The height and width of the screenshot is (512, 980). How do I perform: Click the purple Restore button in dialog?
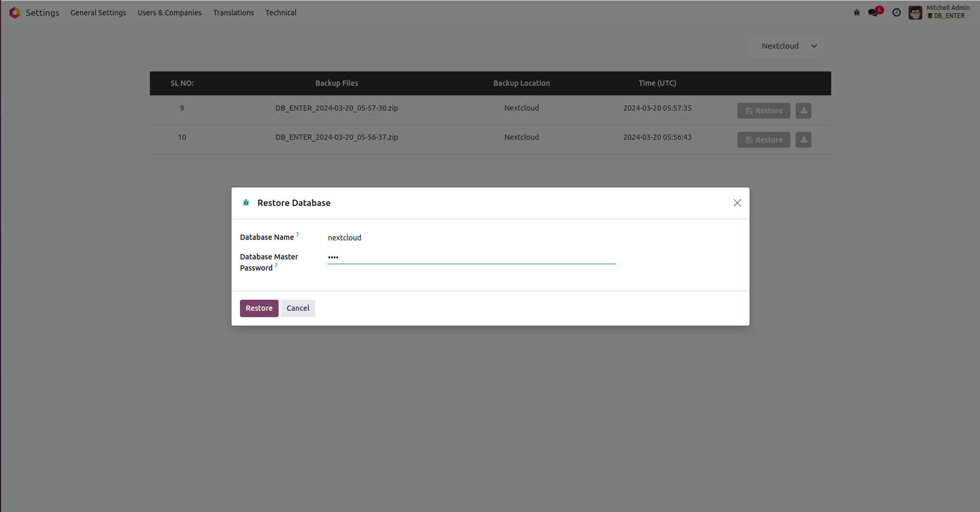click(259, 308)
